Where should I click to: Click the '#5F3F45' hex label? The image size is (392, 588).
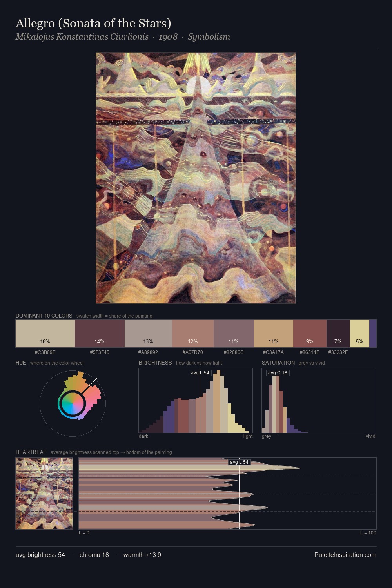click(100, 352)
